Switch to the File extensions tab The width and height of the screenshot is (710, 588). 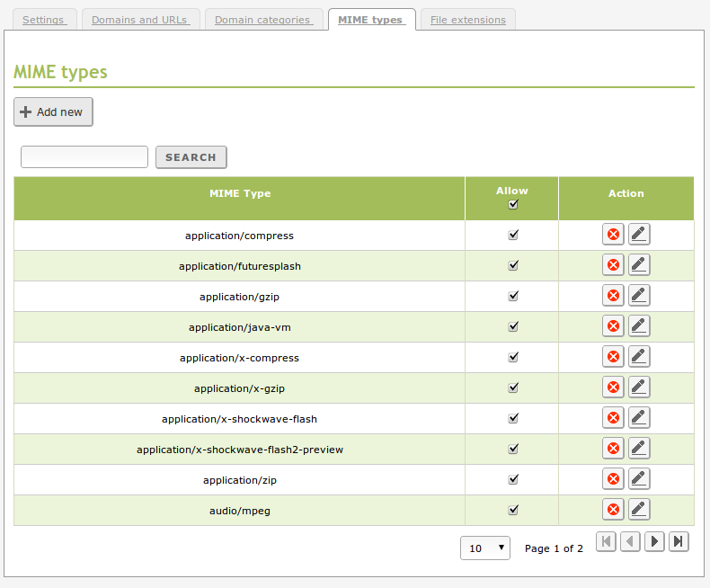point(467,20)
